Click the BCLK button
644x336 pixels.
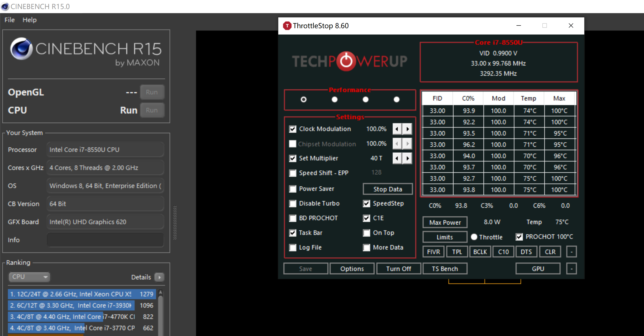pos(480,252)
